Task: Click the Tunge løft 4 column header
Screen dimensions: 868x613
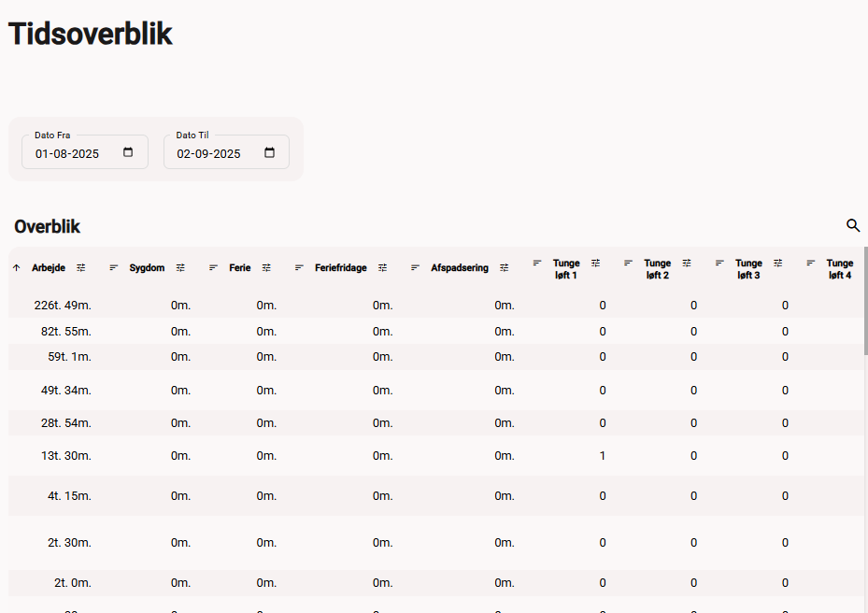Action: 839,269
